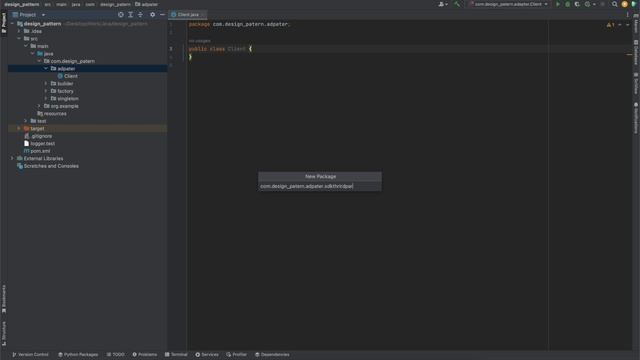Open Search Everywhere magnifier icon

coord(615,4)
